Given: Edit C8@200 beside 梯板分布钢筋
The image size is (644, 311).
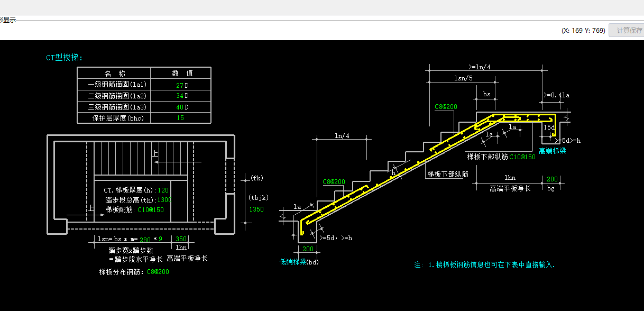Looking at the screenshot, I should tap(158, 272).
